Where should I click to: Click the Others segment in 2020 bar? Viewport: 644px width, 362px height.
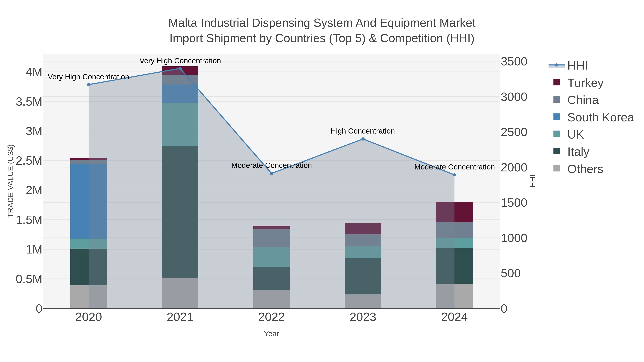pyautogui.click(x=89, y=297)
